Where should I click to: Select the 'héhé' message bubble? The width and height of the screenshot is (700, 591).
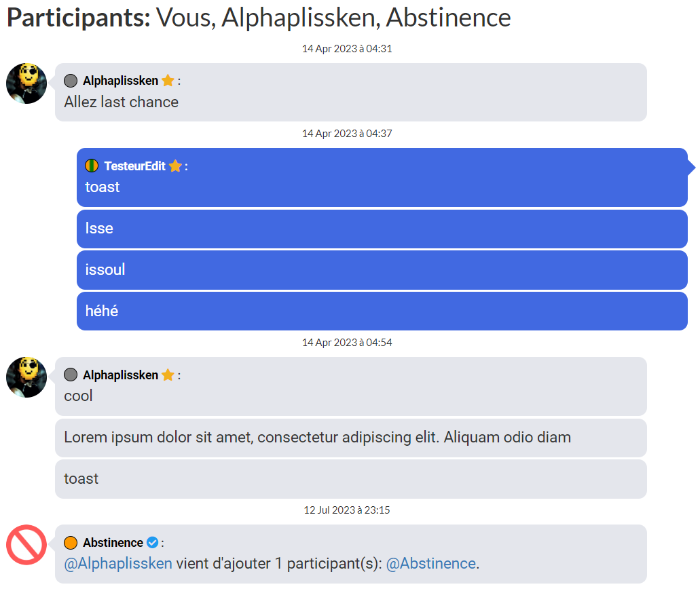[x=382, y=311]
